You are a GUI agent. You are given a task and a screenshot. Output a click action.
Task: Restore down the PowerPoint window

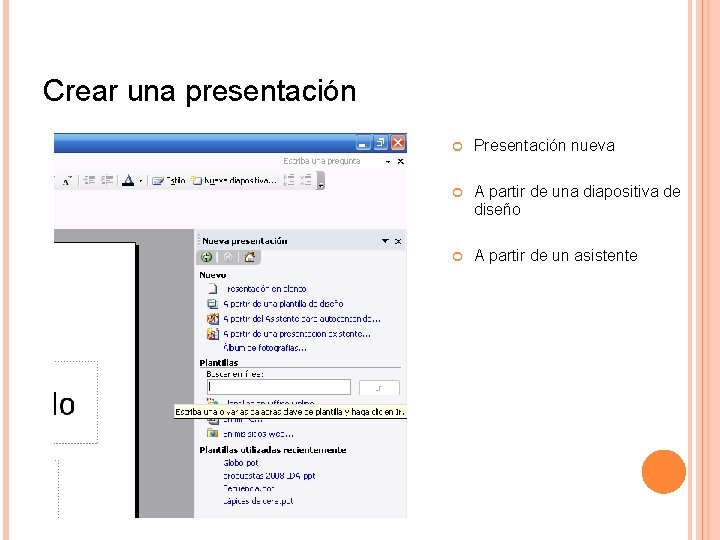point(380,143)
